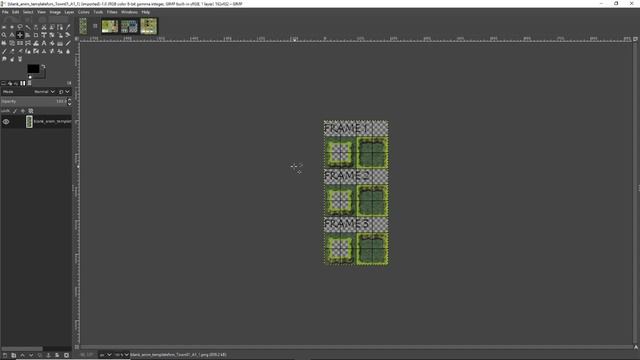Select the Free Select lasso tool

(20, 27)
